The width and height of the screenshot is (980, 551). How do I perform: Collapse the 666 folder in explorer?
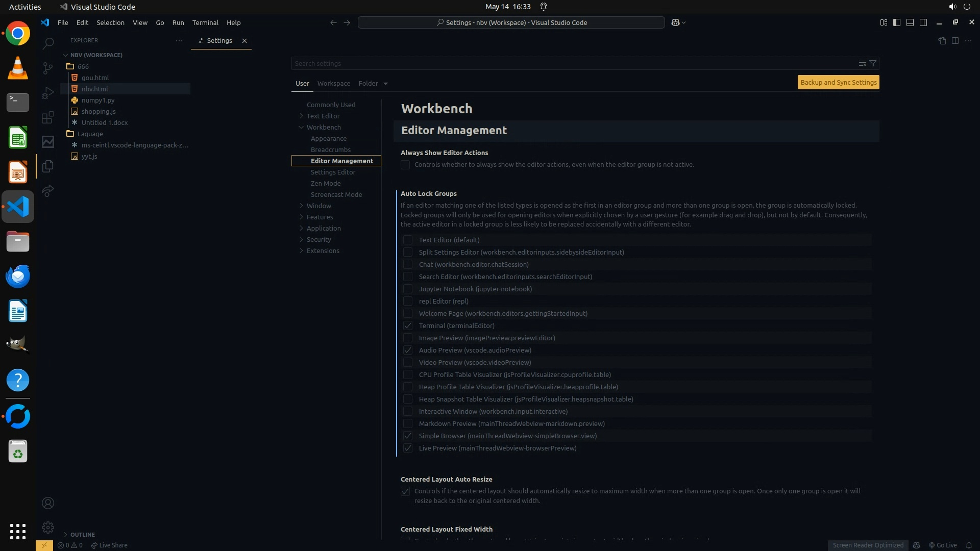coord(83,66)
